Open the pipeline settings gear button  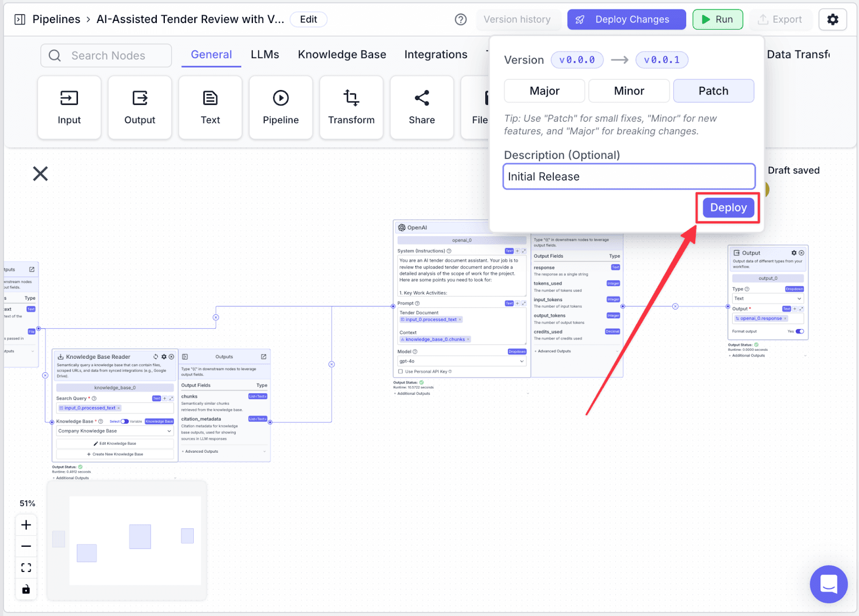click(x=833, y=19)
